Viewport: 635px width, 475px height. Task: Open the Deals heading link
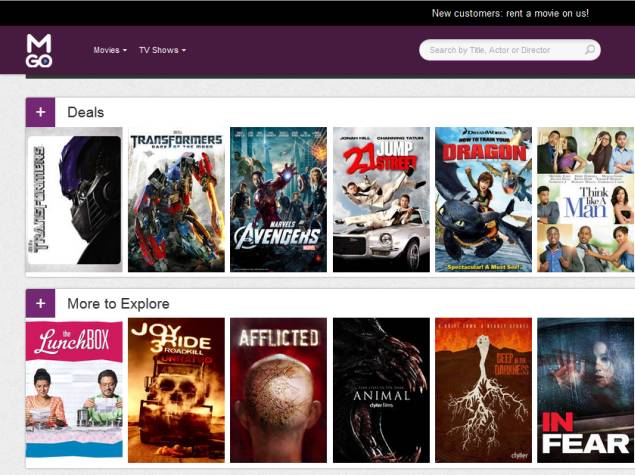tap(85, 112)
